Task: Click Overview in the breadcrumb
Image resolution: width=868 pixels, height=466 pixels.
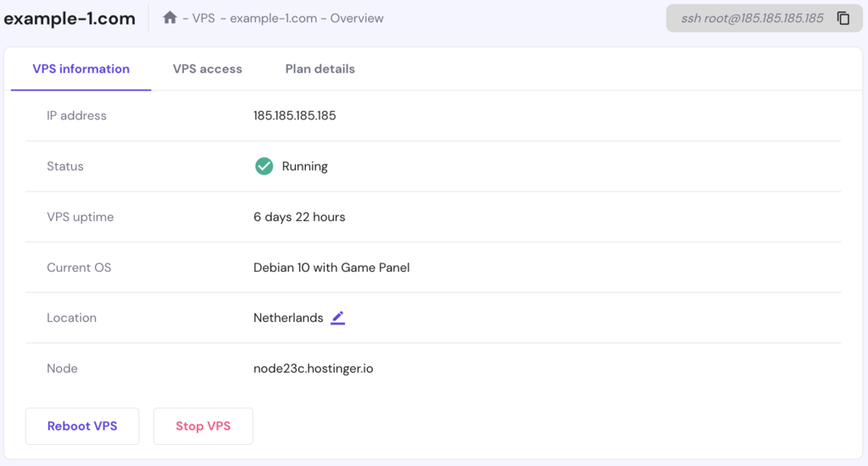Action: click(x=355, y=18)
